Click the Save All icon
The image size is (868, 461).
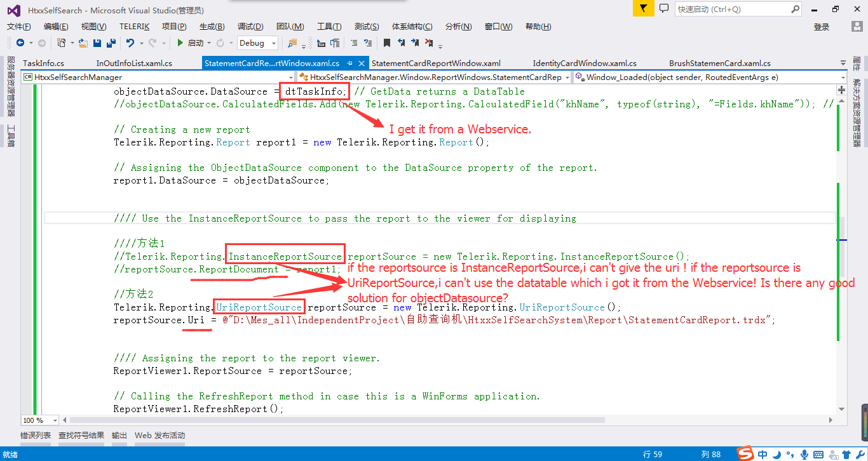tap(111, 43)
